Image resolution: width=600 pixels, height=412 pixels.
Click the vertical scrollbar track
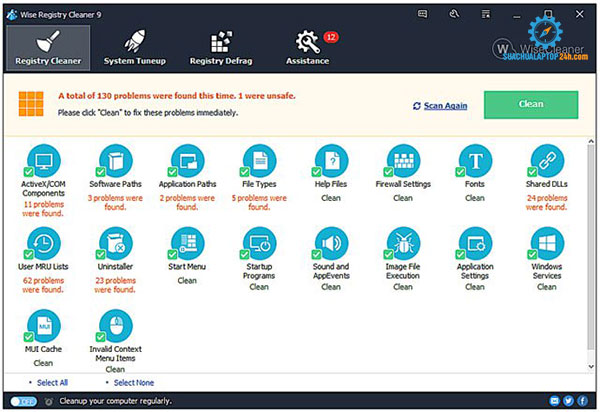(591, 254)
